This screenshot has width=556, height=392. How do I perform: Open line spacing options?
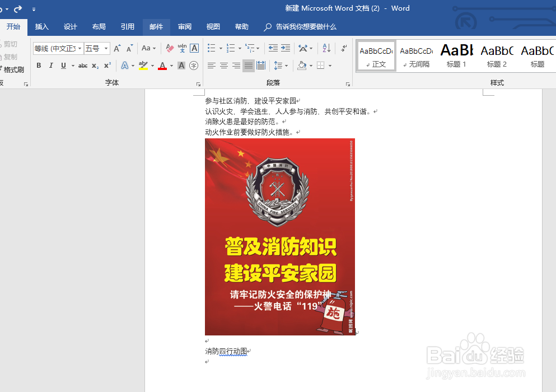click(x=281, y=66)
